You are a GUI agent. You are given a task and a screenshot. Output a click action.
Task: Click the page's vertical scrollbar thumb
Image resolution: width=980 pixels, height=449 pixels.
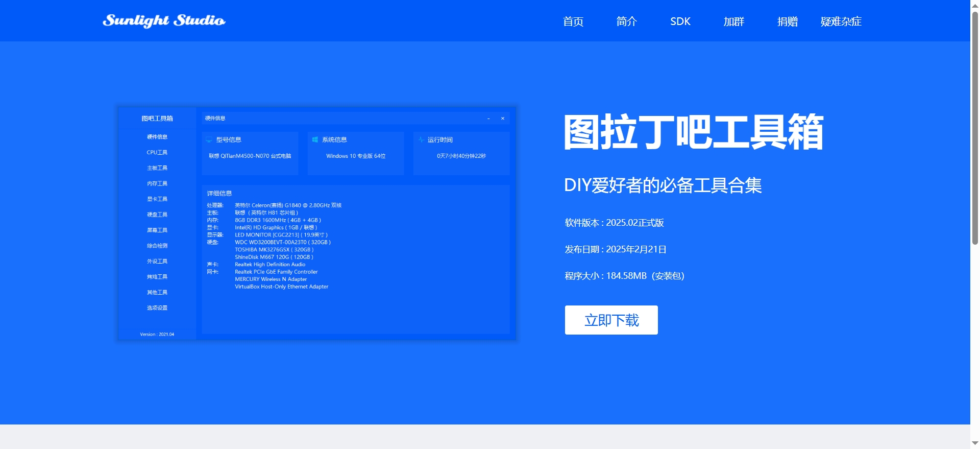point(974,128)
